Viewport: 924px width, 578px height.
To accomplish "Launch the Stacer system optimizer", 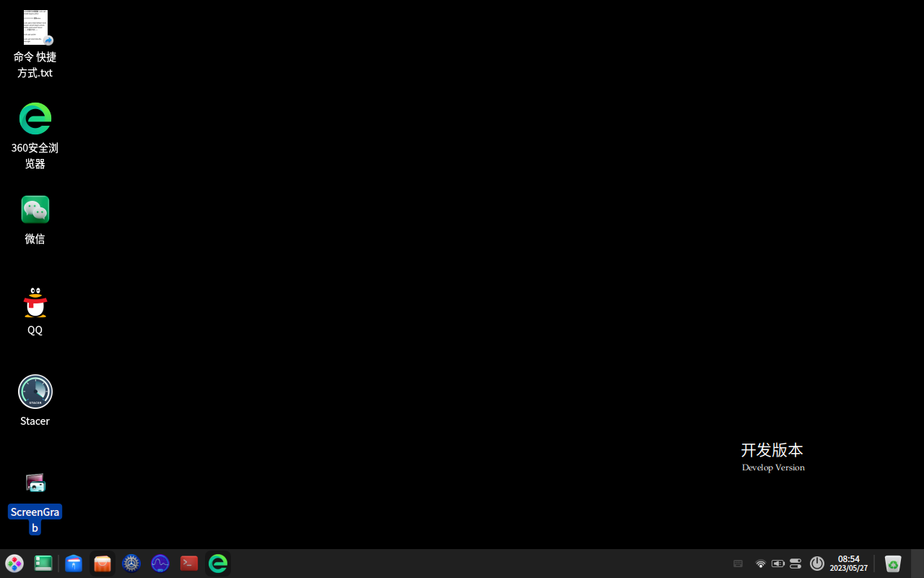I will (x=35, y=391).
